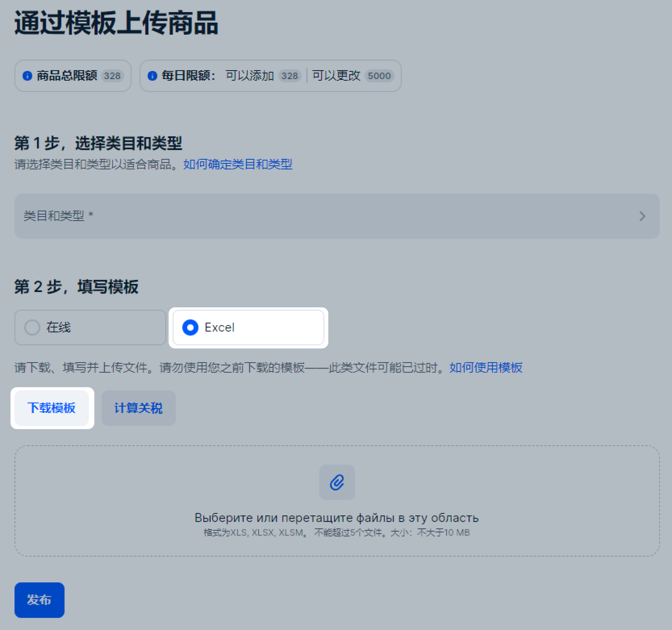Click the 328 badge beside 可以添加
Viewport: 672px width, 630px height.
pos(290,76)
